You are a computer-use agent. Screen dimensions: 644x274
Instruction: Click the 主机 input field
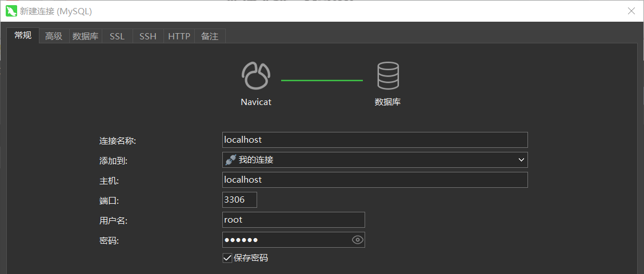pos(375,180)
